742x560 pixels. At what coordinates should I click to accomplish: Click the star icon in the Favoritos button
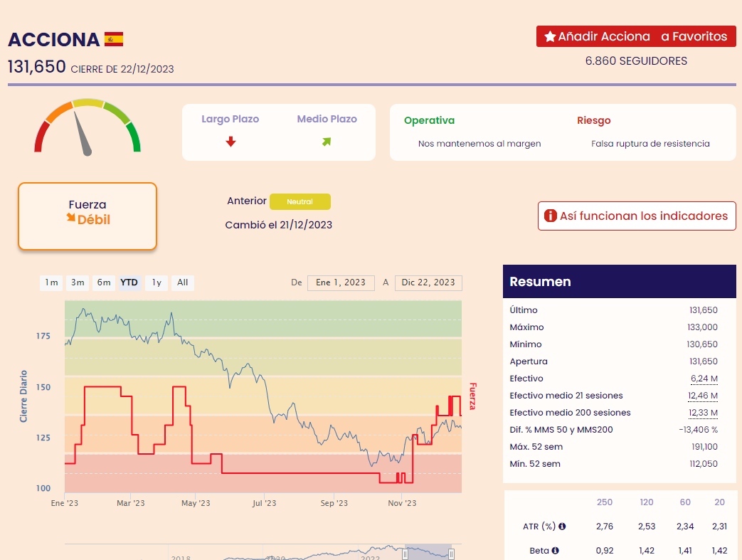(x=549, y=36)
